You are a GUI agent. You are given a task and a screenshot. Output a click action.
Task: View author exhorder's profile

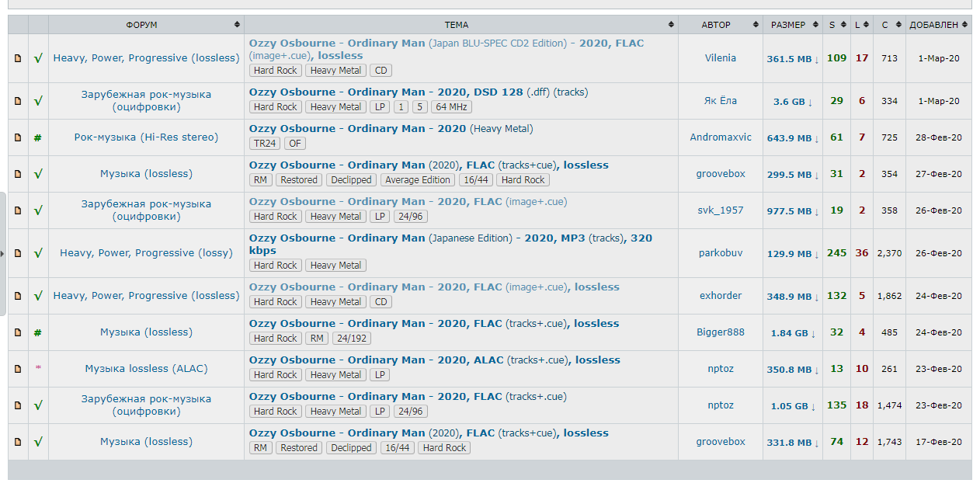click(721, 296)
